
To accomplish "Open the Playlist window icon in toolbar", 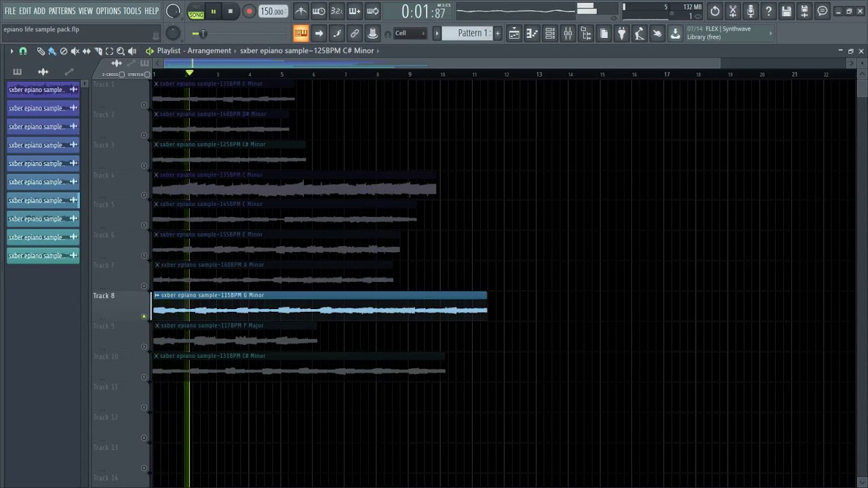I will pyautogui.click(x=514, y=33).
